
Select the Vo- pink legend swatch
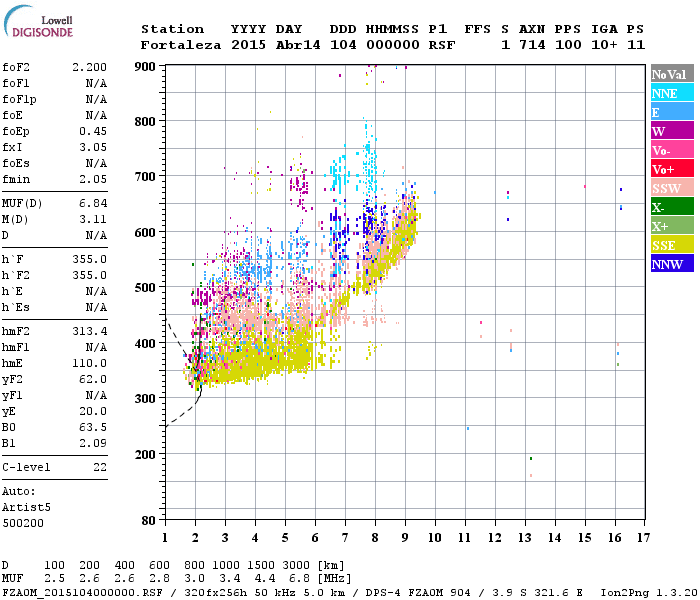[672, 150]
